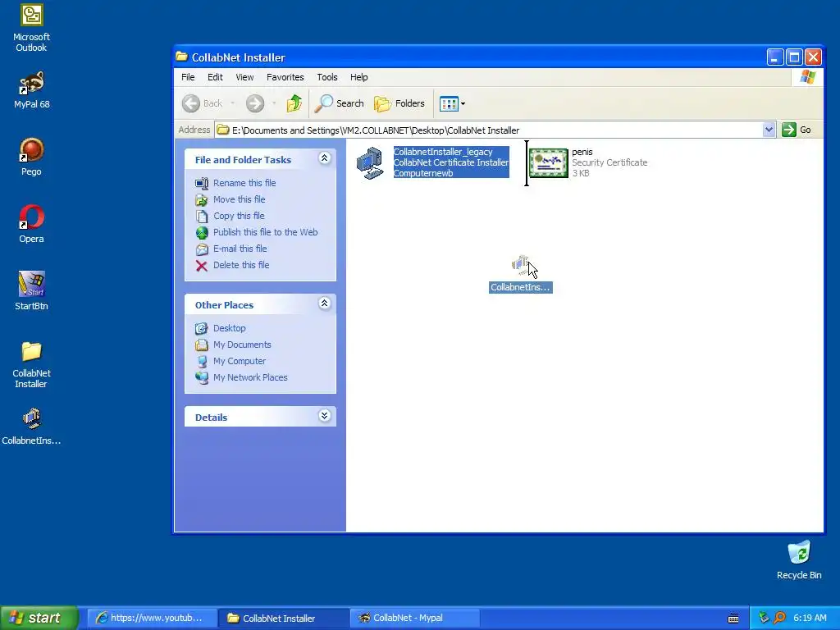The image size is (840, 630).
Task: Go to Desktop in Other Places
Action: [x=230, y=328]
